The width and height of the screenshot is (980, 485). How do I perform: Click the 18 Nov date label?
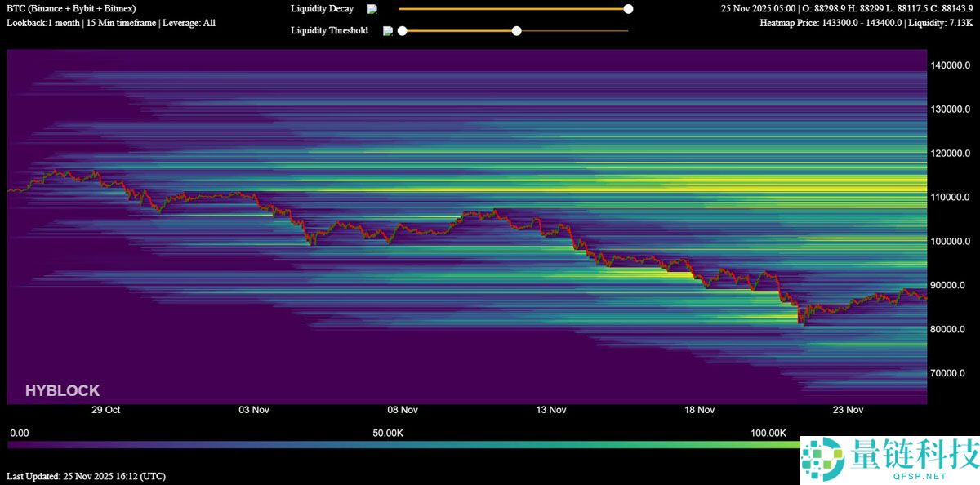pyautogui.click(x=700, y=410)
